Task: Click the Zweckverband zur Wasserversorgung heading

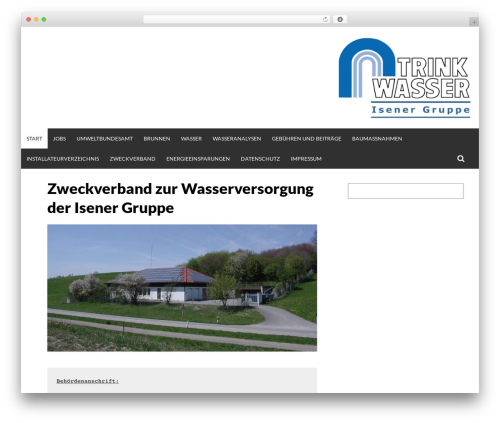Action: tap(180, 198)
